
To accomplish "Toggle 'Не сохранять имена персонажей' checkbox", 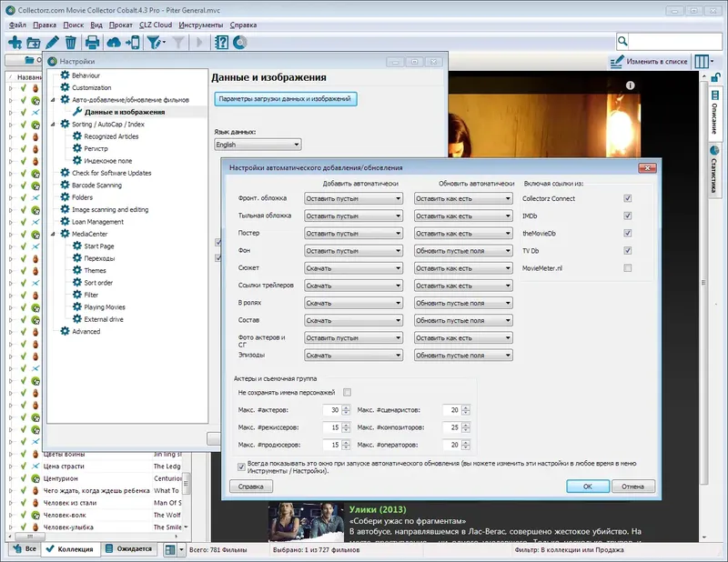I will 347,392.
